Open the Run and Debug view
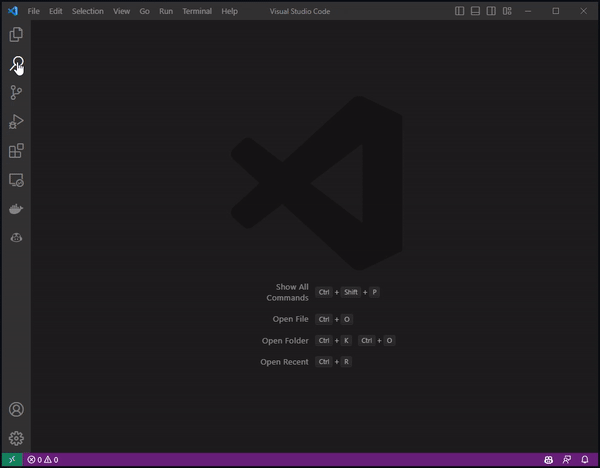This screenshot has width=600, height=468. pyautogui.click(x=16, y=122)
